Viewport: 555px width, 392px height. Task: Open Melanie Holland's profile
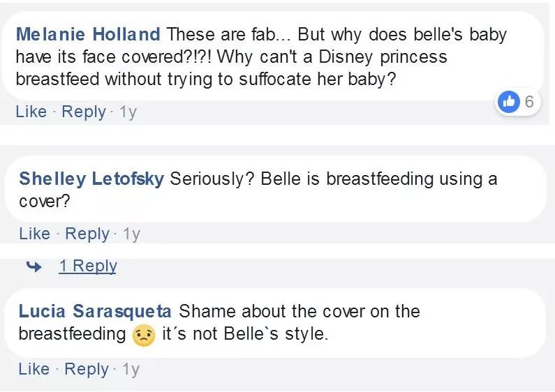point(88,34)
